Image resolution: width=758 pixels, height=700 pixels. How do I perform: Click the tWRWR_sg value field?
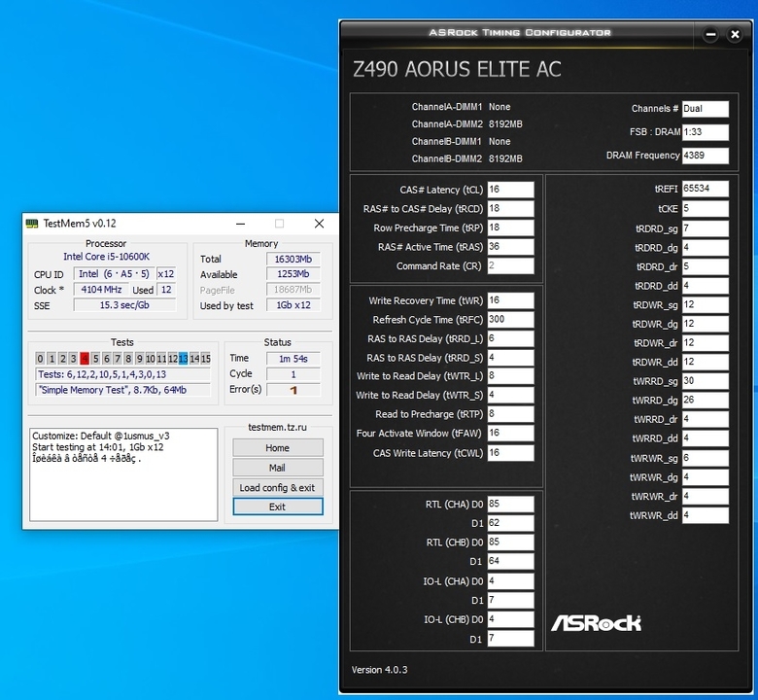pyautogui.click(x=706, y=458)
